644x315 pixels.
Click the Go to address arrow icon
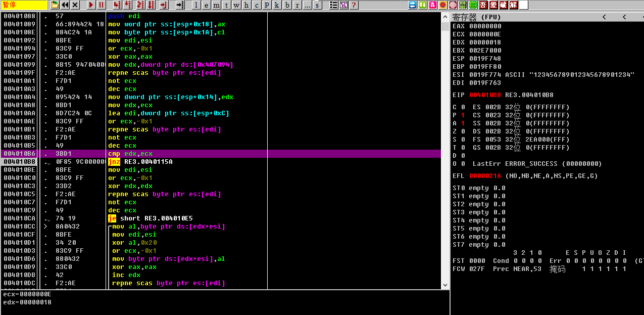tap(180, 5)
